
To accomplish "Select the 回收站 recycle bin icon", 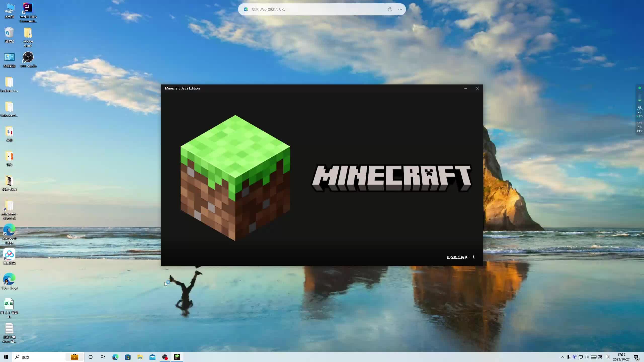I will click(x=9, y=35).
